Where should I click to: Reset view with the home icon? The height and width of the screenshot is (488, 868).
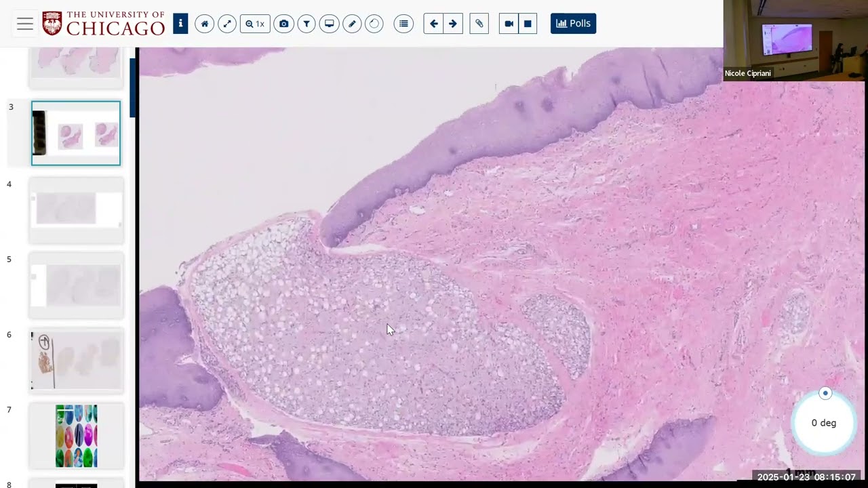(205, 24)
